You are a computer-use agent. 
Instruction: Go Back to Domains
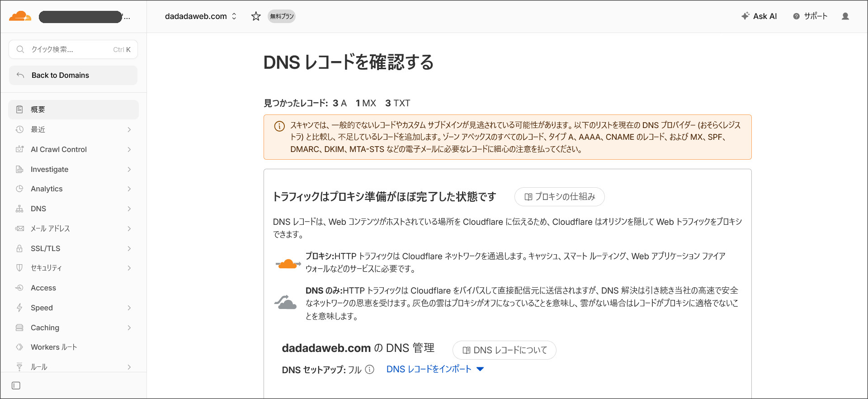click(73, 75)
